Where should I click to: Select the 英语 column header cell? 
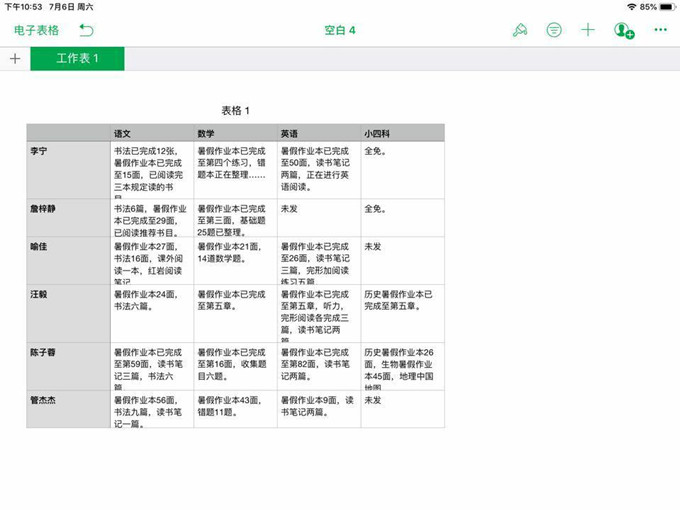pyautogui.click(x=319, y=133)
